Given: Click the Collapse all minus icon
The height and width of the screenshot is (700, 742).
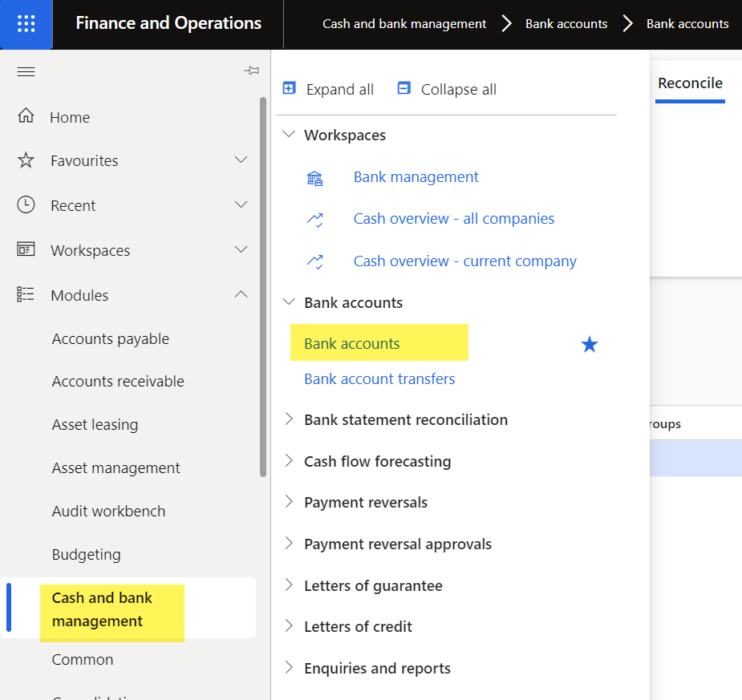Looking at the screenshot, I should coord(404,88).
